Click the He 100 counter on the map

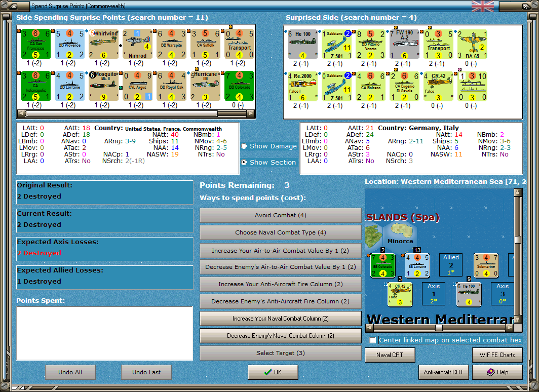point(469,294)
